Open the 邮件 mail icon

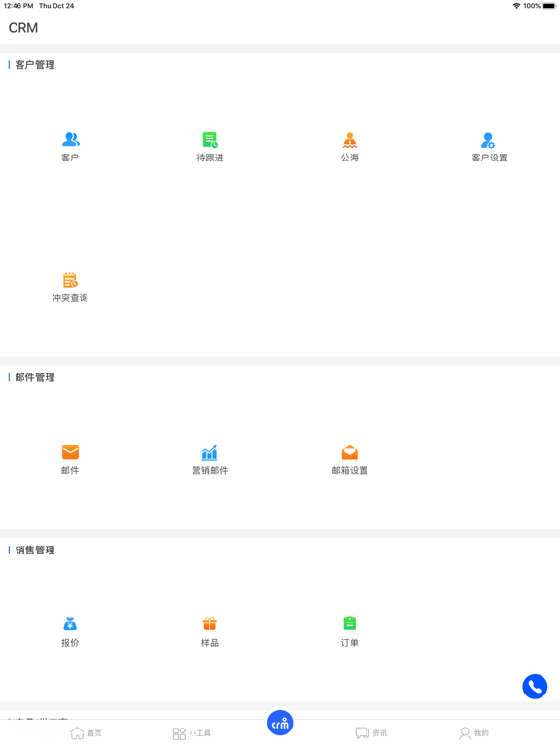pyautogui.click(x=70, y=452)
